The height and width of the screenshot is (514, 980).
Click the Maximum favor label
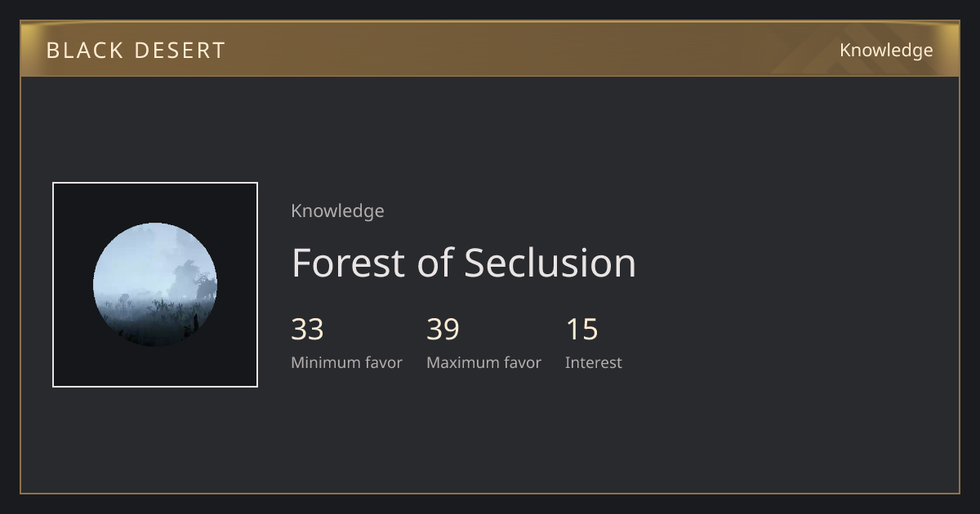(483, 363)
